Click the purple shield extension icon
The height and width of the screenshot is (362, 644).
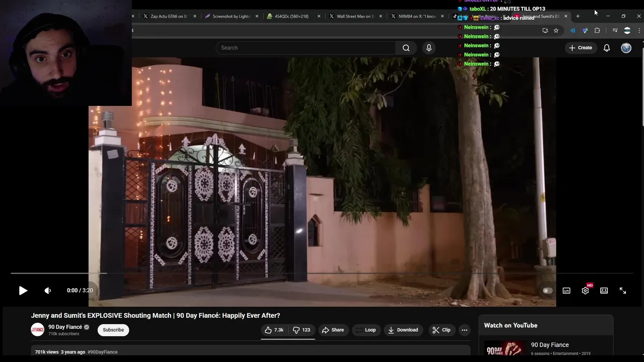pyautogui.click(x=585, y=31)
